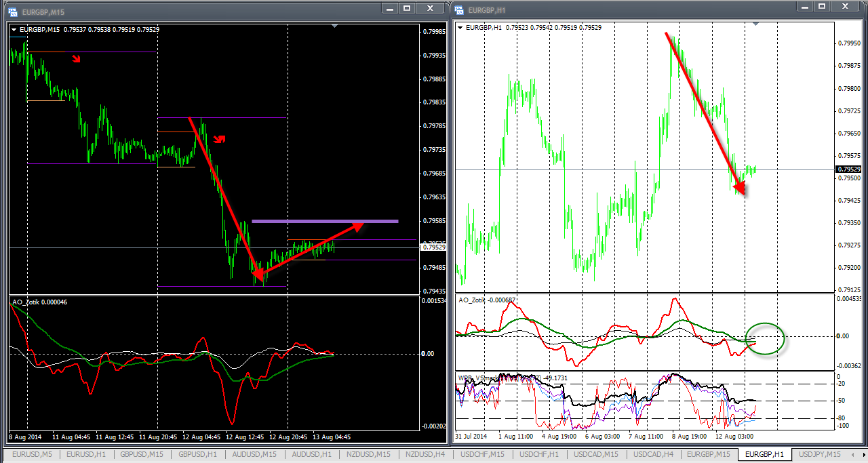Click the EURGBP,H1 window chart icon
The height and width of the screenshot is (463, 868).
click(x=460, y=9)
